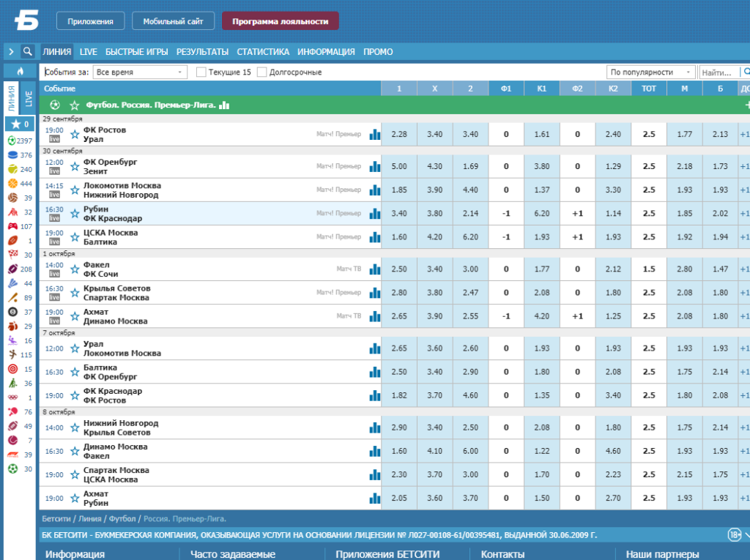Select basketball icon with 444 events
The width and height of the screenshot is (750, 560).
[x=12, y=184]
